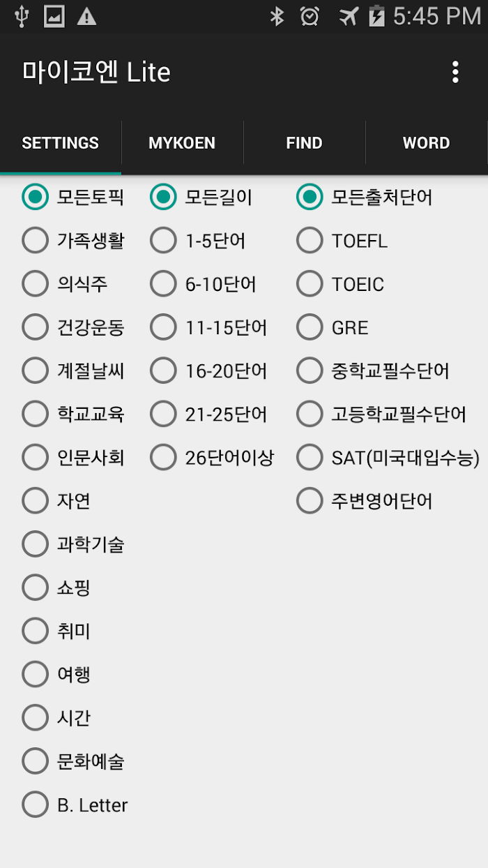Tap the Bluetooth status bar icon
The image size is (488, 868).
277,17
